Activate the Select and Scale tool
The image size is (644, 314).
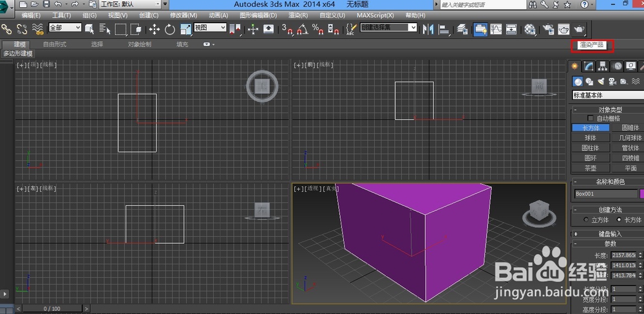tap(185, 29)
